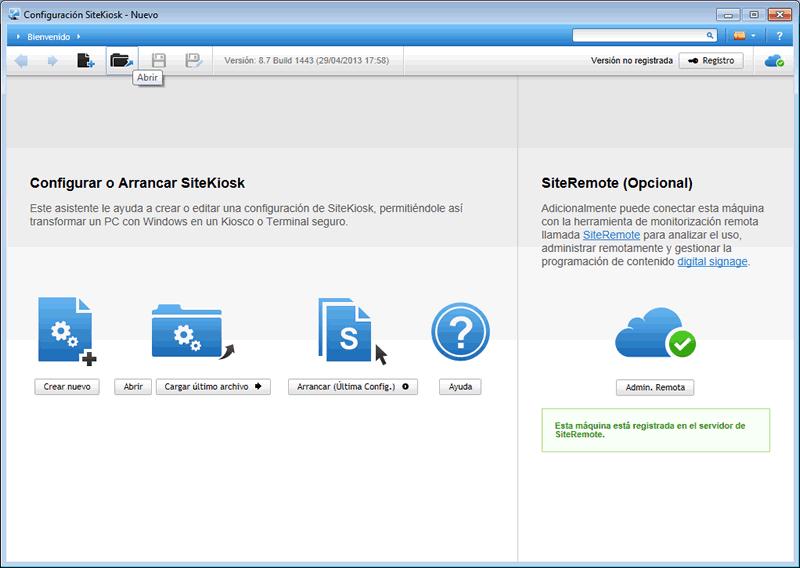The image size is (800, 568).
Task: Click the large Crear nuevo document icon
Action: tap(66, 331)
